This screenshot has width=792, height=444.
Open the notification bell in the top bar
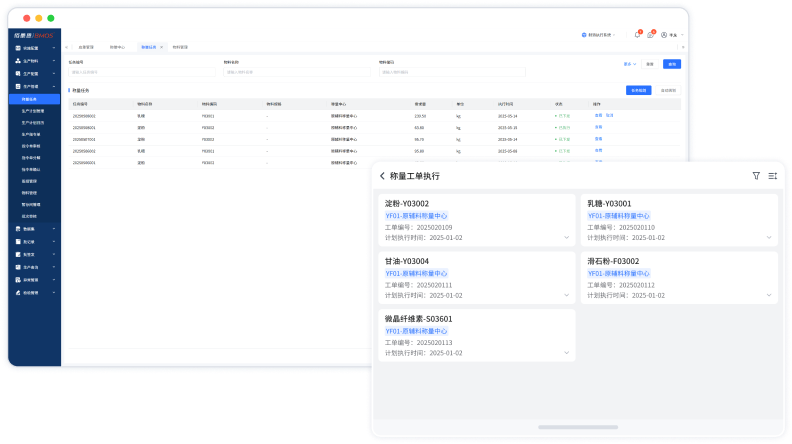[637, 35]
